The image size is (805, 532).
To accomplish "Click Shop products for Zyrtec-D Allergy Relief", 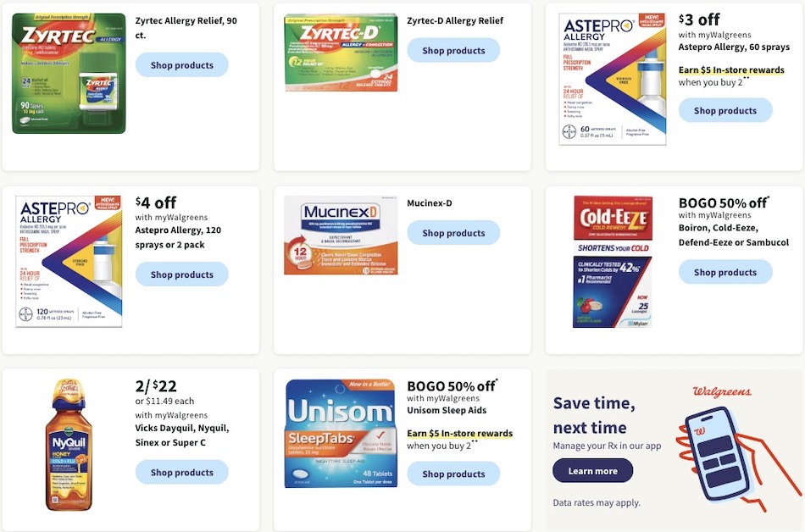I will 453,50.
